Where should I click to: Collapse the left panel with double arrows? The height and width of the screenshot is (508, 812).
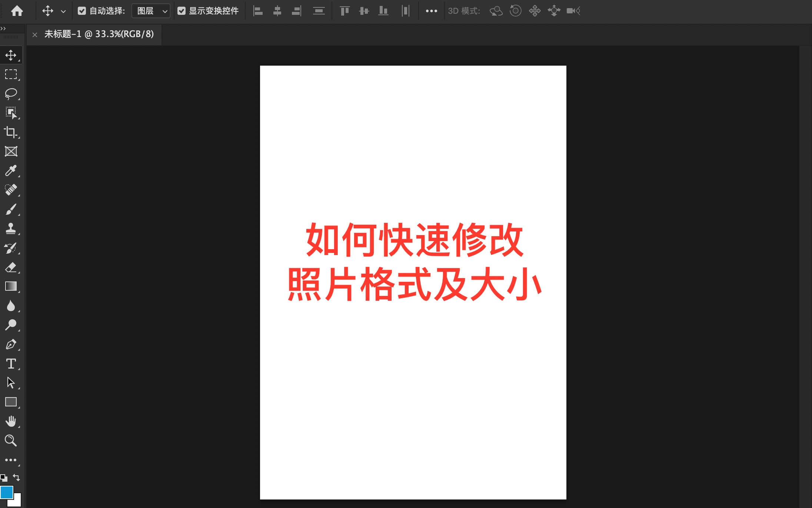[x=4, y=29]
